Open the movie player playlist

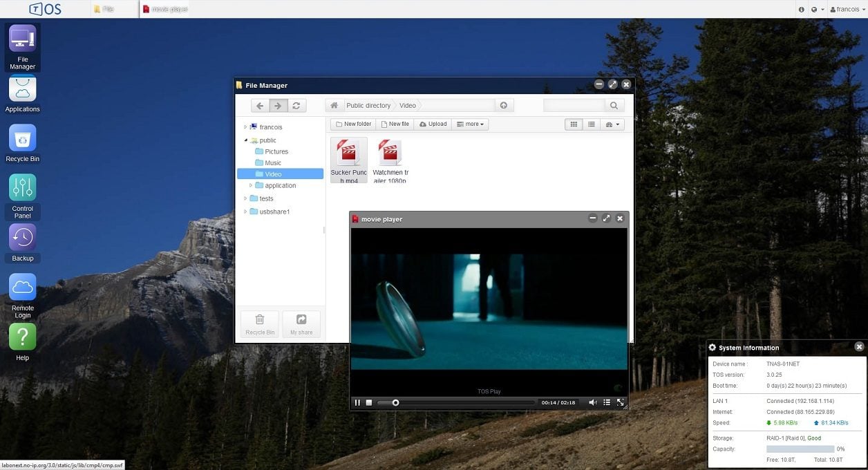coord(607,402)
